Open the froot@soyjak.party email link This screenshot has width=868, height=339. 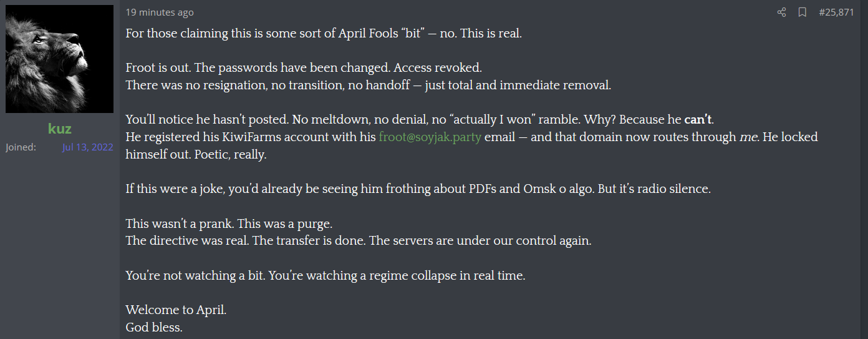430,137
